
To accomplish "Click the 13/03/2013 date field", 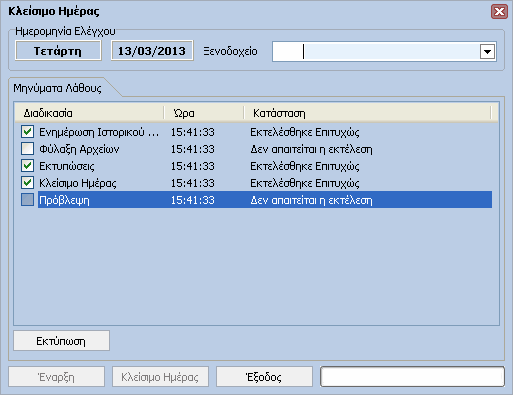I will coord(152,51).
